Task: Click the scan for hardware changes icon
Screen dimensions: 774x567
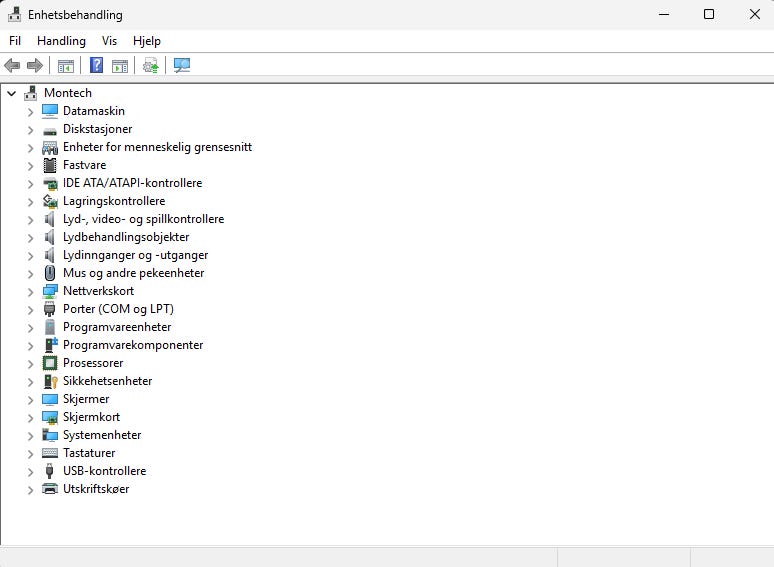Action: pyautogui.click(x=182, y=65)
